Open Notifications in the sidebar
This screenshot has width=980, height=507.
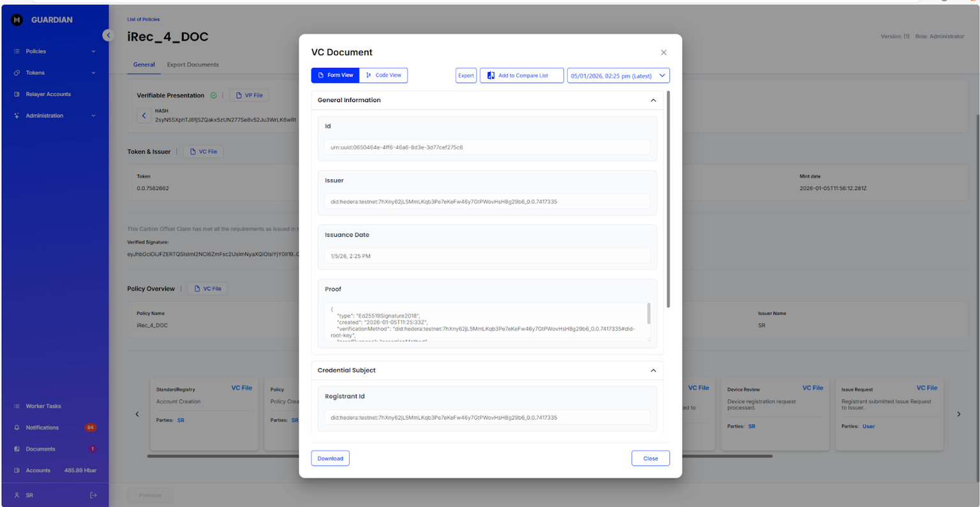42,427
